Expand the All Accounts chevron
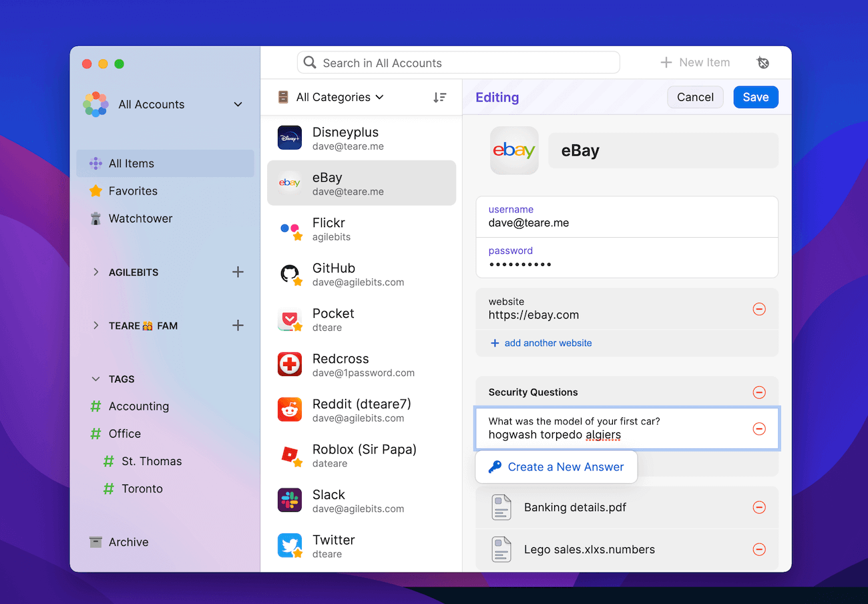The height and width of the screenshot is (604, 868). 238,104
